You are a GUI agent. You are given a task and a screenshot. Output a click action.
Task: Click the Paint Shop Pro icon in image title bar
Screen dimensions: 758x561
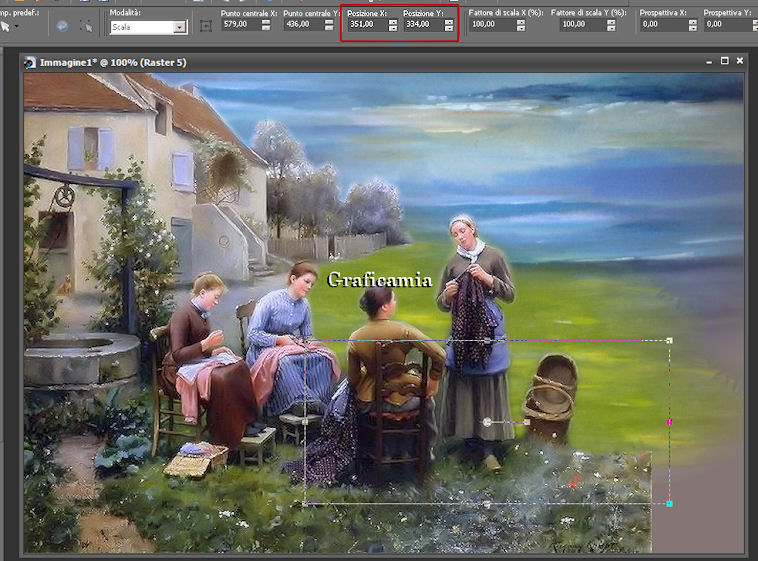click(x=30, y=62)
